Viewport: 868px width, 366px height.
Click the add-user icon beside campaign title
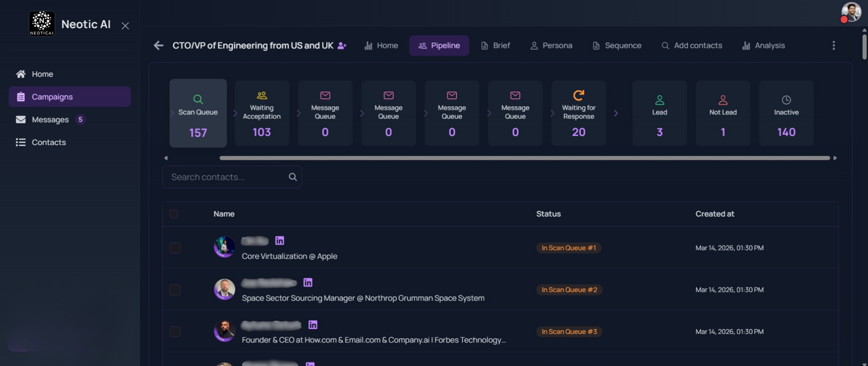(x=342, y=46)
